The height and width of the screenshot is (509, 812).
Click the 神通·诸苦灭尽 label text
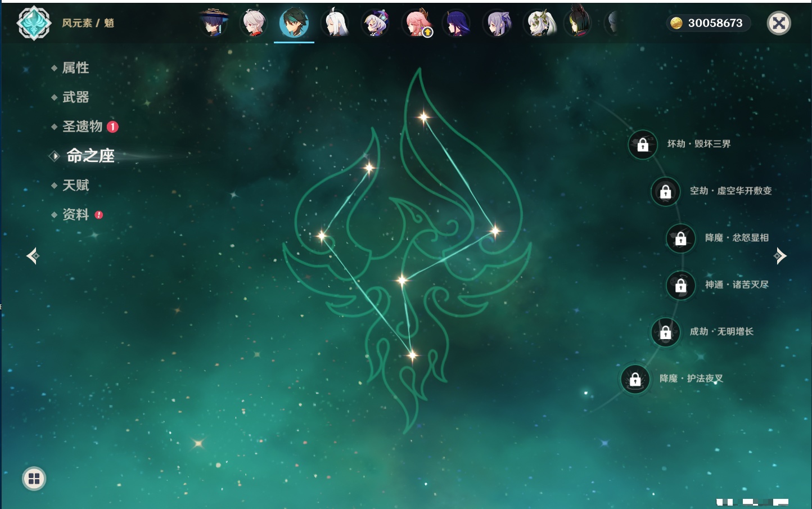click(x=737, y=285)
